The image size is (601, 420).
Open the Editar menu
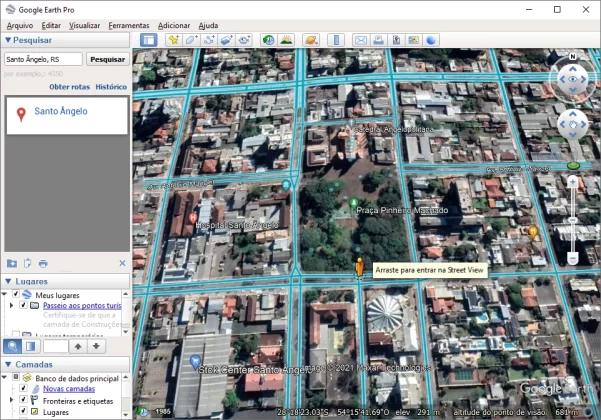coord(51,25)
